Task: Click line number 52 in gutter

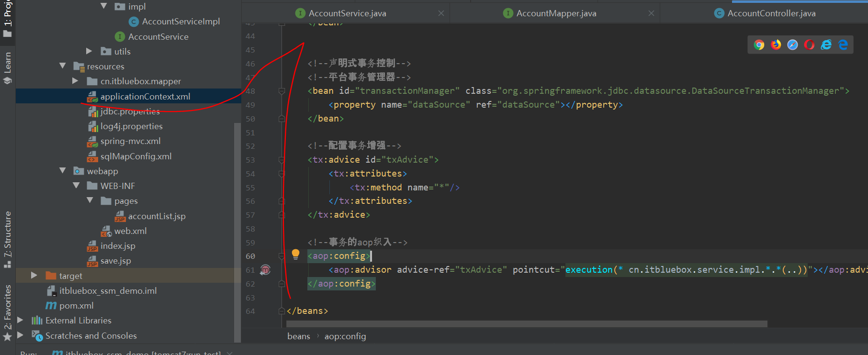Action: tap(250, 146)
